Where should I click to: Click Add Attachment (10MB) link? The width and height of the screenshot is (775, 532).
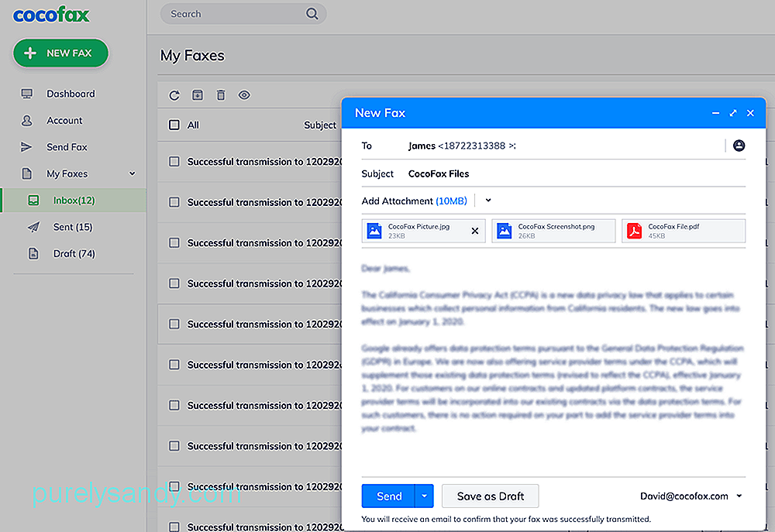pos(414,201)
